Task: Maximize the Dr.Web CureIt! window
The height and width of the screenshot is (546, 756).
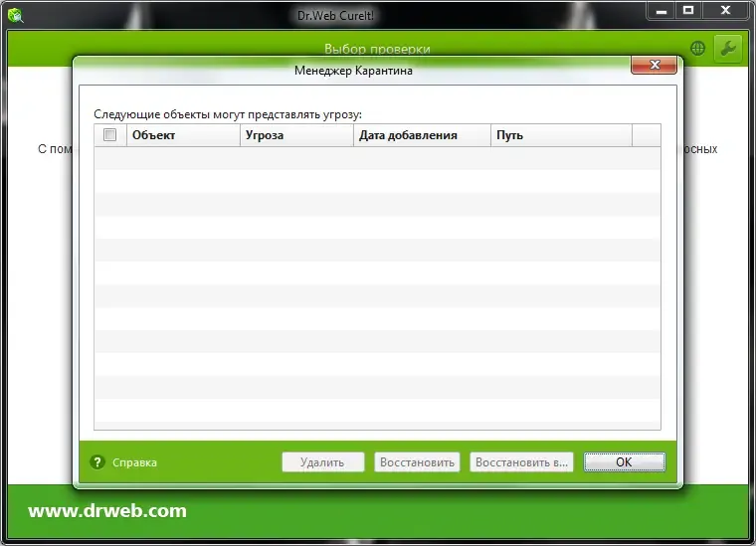Action: click(688, 11)
